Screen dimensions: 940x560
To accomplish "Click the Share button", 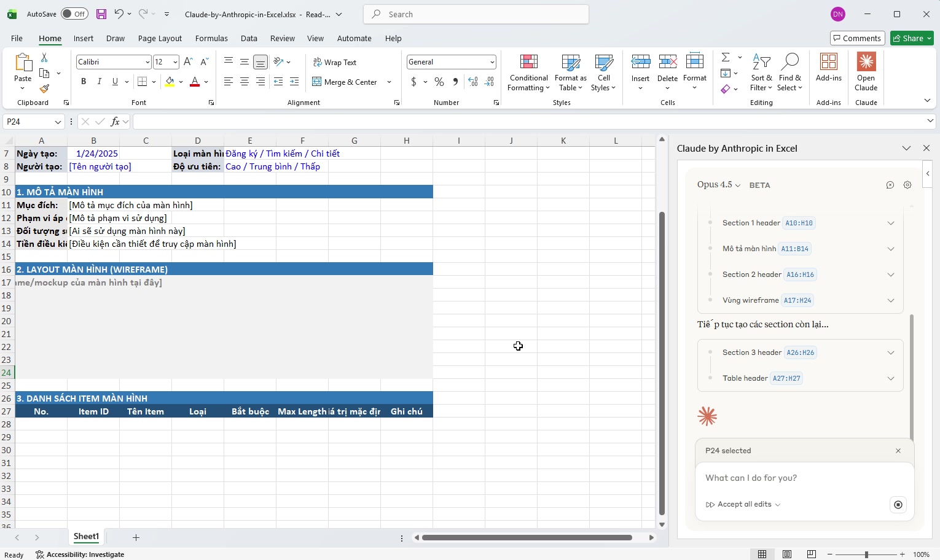I will 912,38.
